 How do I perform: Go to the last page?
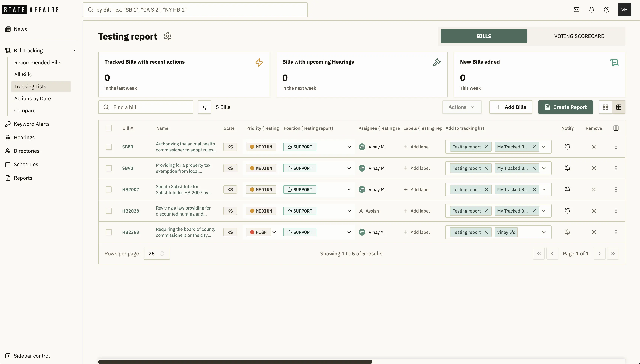click(x=613, y=254)
